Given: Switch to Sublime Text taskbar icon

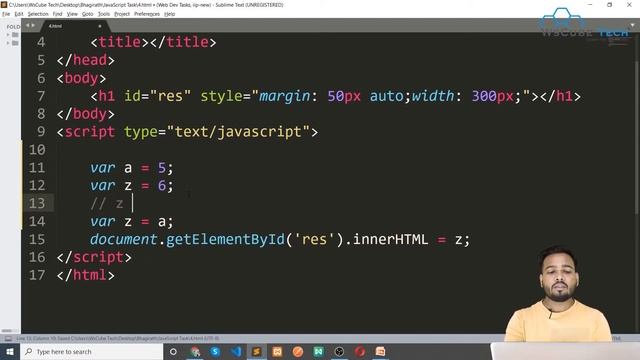Looking at the screenshot, I should click(256, 351).
